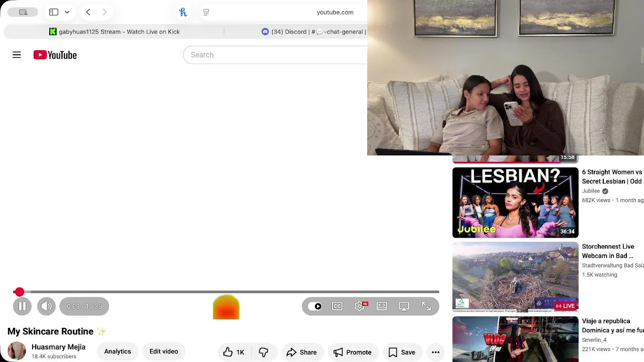
Task: Open the Viaje a republica Dominica title
Action: 612,325
